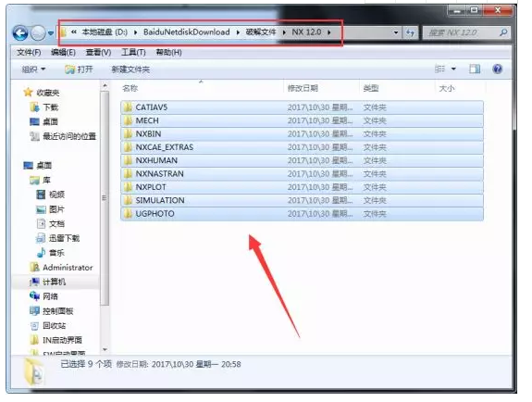The height and width of the screenshot is (402, 532).
Task: Expand arrow after BaiduNetdiskDownload breadcrumb
Action: [238, 32]
